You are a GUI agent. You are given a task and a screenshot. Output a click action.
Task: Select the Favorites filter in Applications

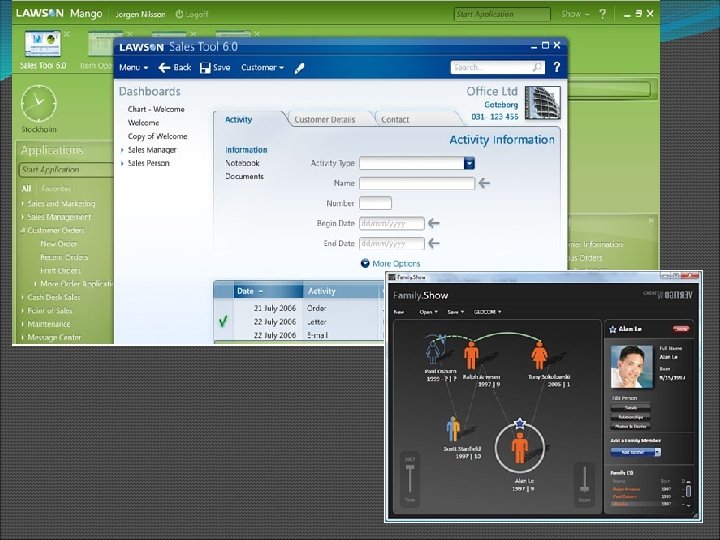(x=56, y=188)
